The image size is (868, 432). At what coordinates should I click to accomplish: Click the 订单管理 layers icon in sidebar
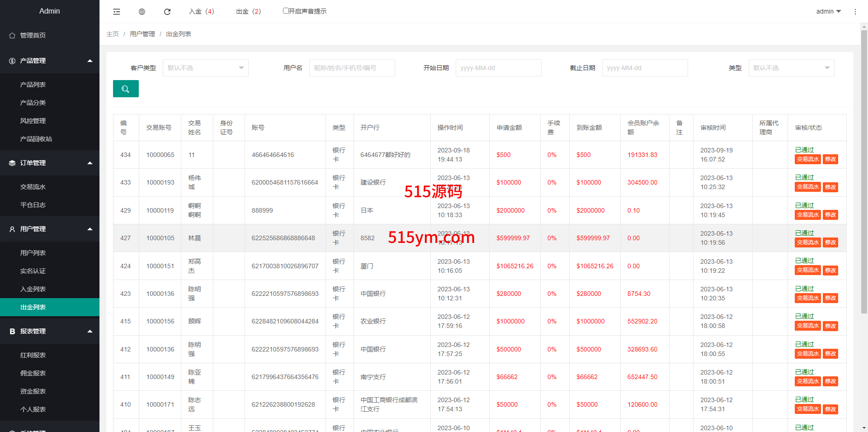point(12,163)
